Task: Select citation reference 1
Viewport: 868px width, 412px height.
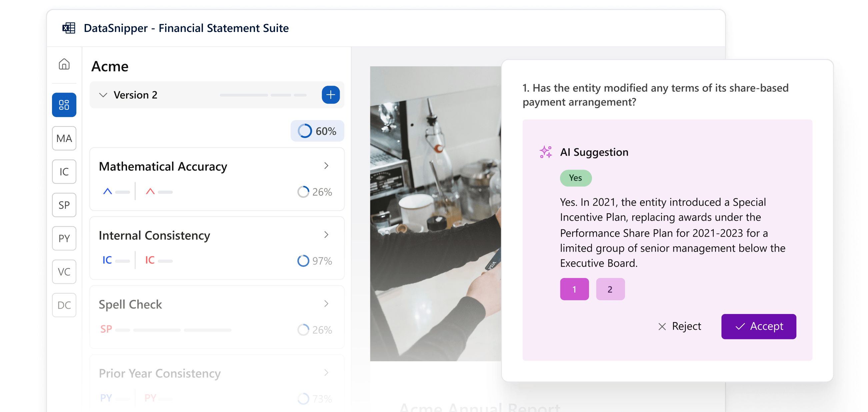Action: 574,289
